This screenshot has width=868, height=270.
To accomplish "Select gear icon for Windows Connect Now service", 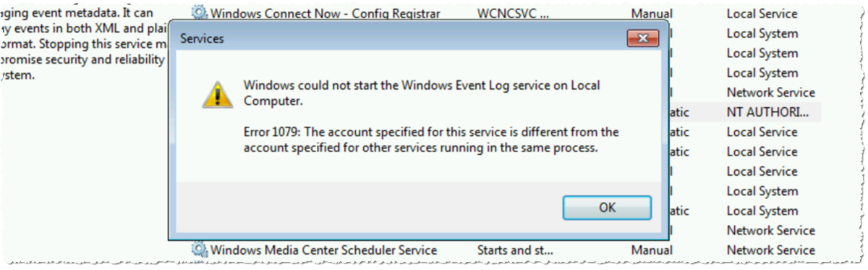I will 199,13.
